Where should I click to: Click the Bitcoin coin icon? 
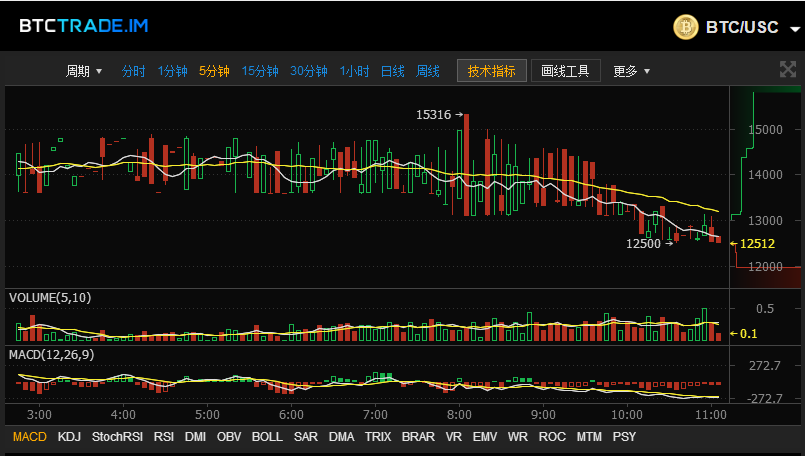tap(686, 27)
